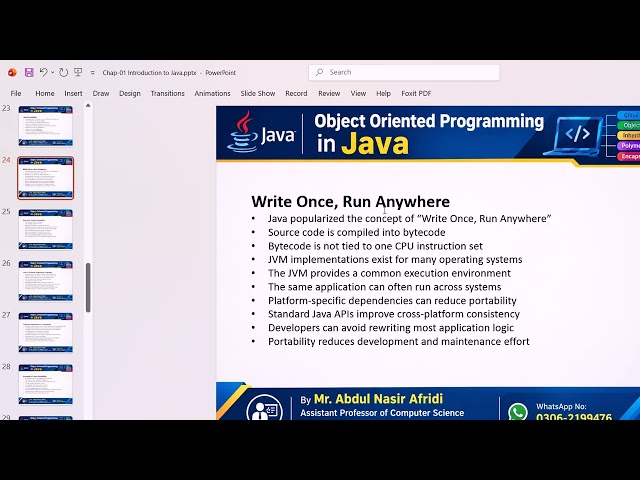The width and height of the screenshot is (640, 480).
Task: Click the thumbnail pane scrollbar handle
Action: coord(88,288)
